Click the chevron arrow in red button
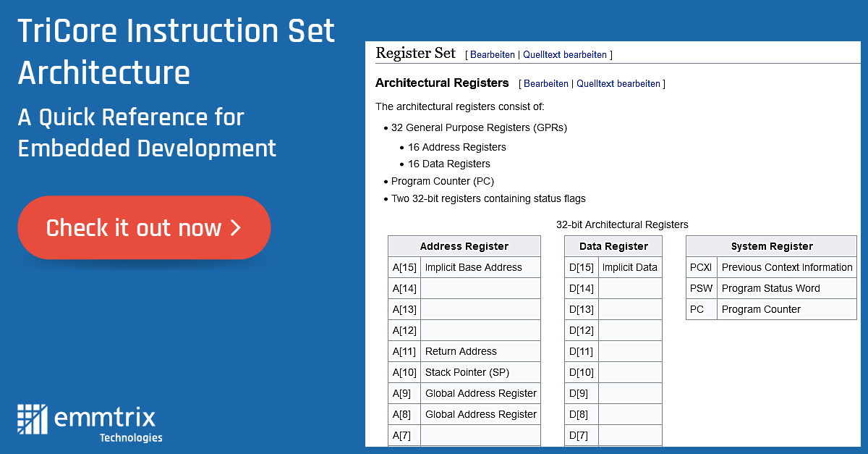The image size is (868, 454). [x=235, y=228]
